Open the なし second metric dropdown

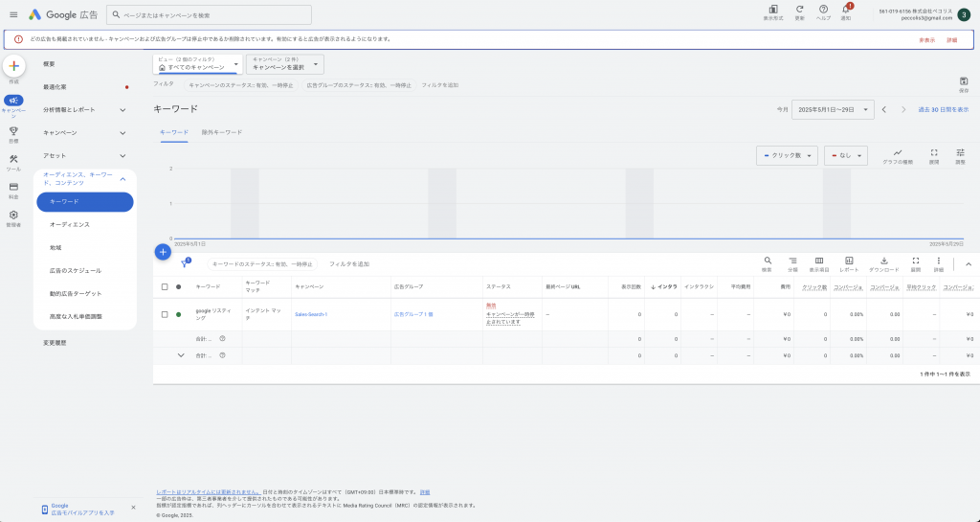846,156
